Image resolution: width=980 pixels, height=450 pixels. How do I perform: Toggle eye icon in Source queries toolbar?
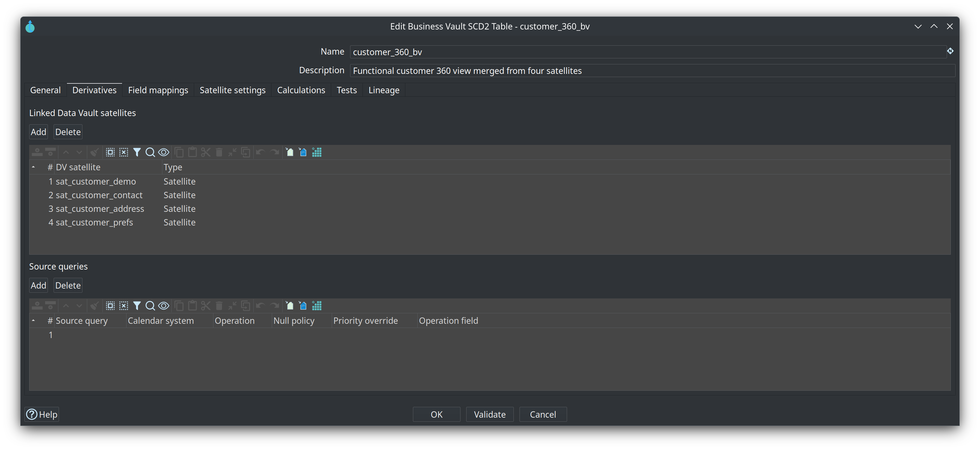pos(164,305)
